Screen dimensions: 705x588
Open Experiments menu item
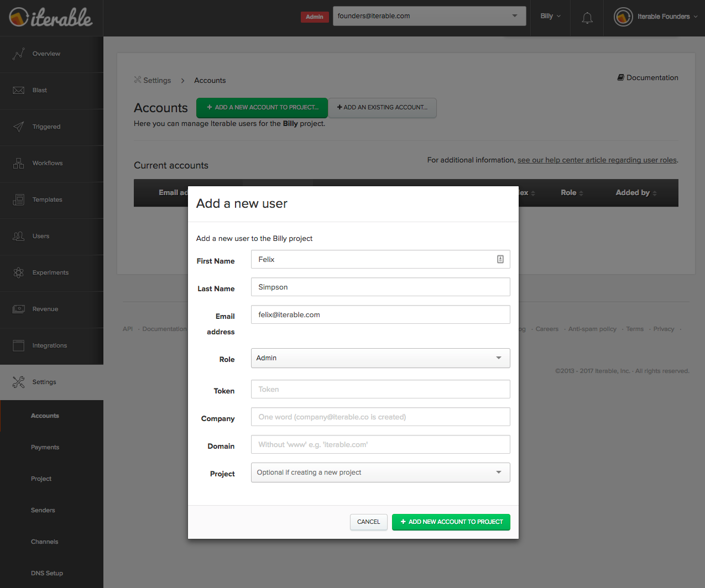click(51, 273)
